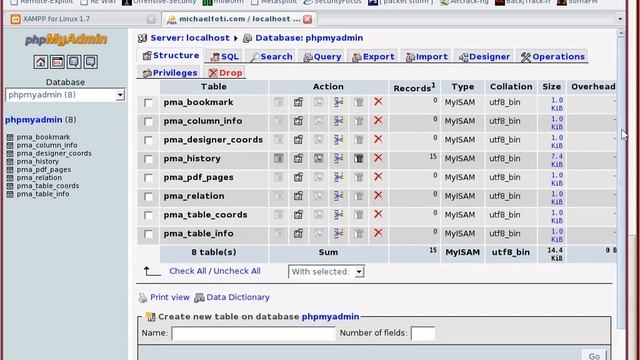
Task: Close the michaelfoti.com browser tab
Action: pos(307,19)
